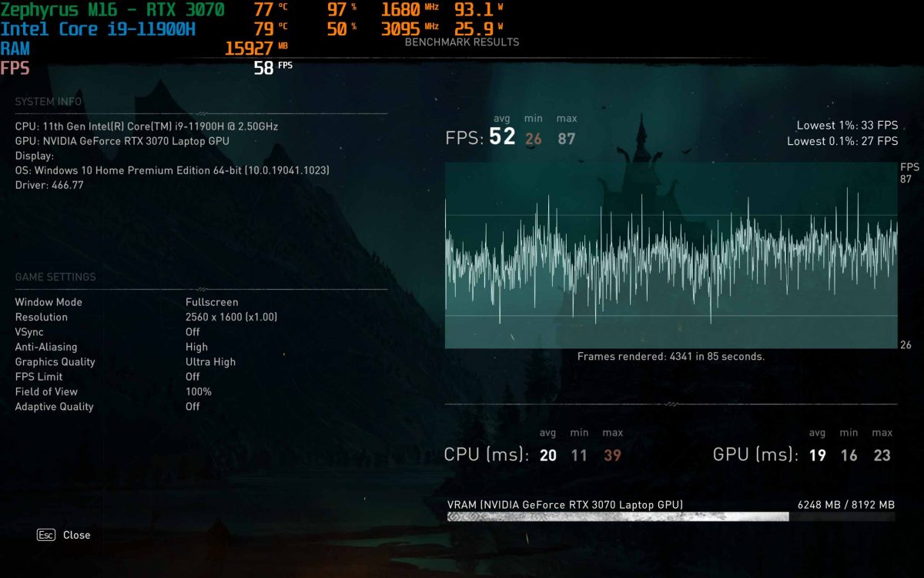
Task: Click the CPU minimum value 11
Action: (579, 455)
